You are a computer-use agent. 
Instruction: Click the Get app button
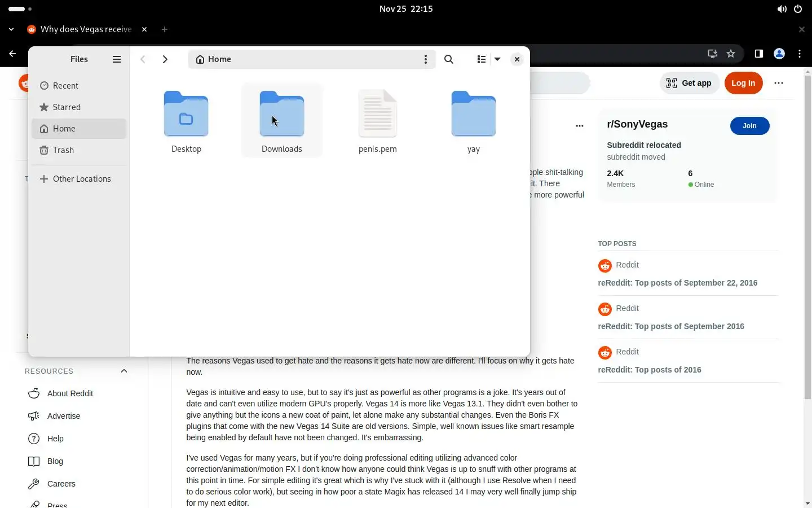689,83
